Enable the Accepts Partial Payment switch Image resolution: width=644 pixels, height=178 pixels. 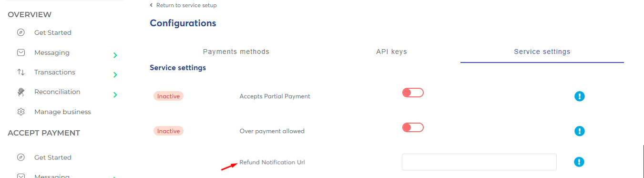pos(413,93)
